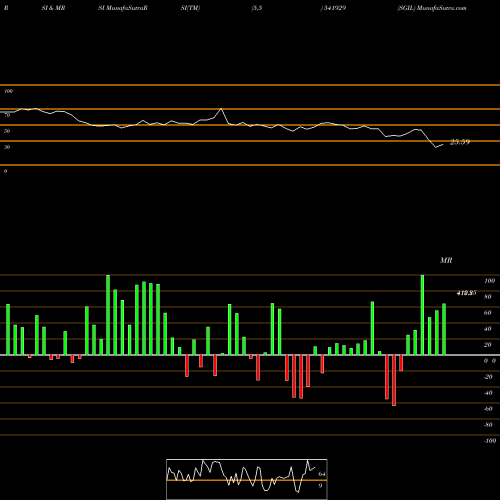Click the -80 label on the MR axis
Image resolution: width=500 pixels, height=500 pixels.
(x=488, y=425)
